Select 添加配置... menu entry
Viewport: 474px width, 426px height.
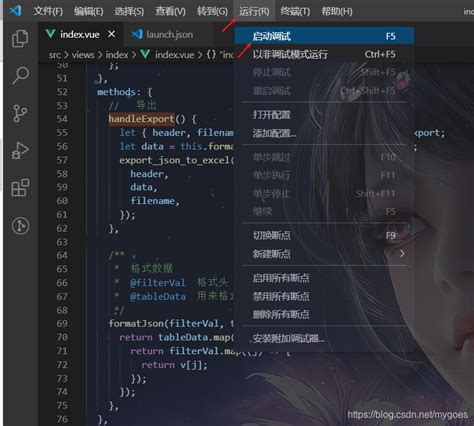[x=324, y=134]
